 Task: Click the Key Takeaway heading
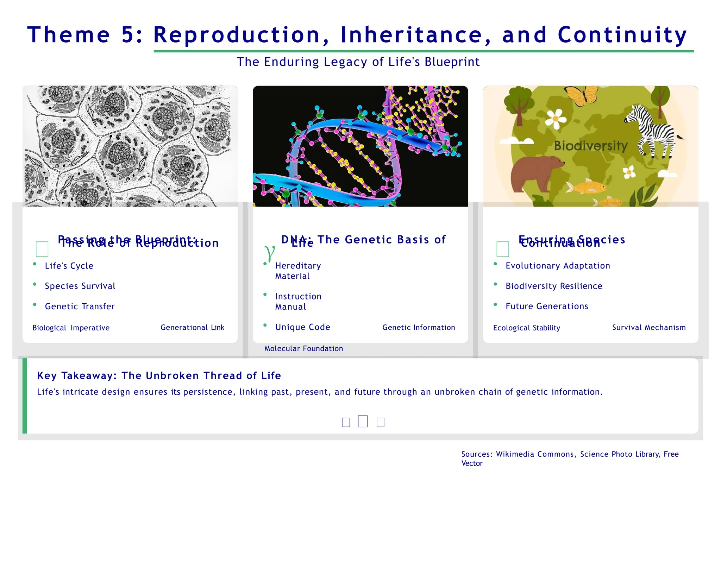tap(159, 375)
